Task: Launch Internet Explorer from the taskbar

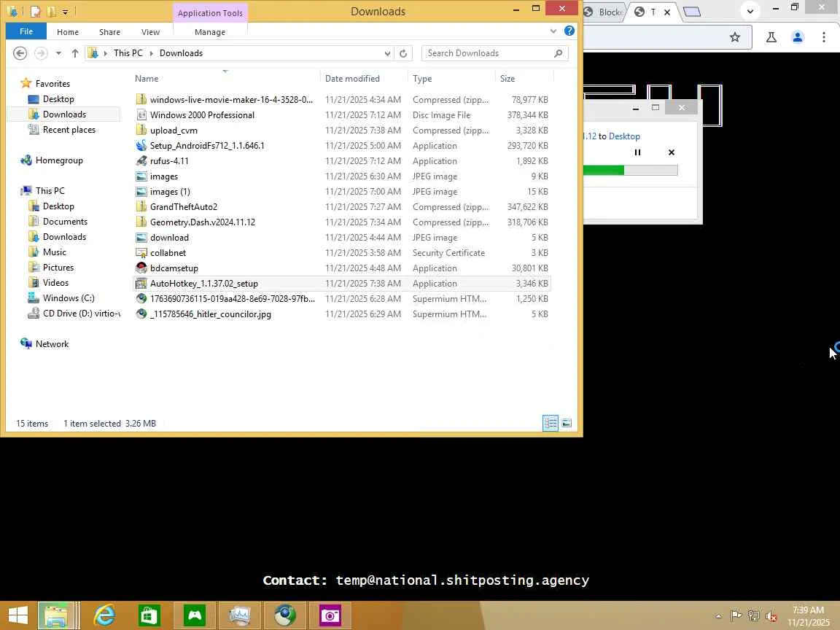Action: pyautogui.click(x=104, y=615)
